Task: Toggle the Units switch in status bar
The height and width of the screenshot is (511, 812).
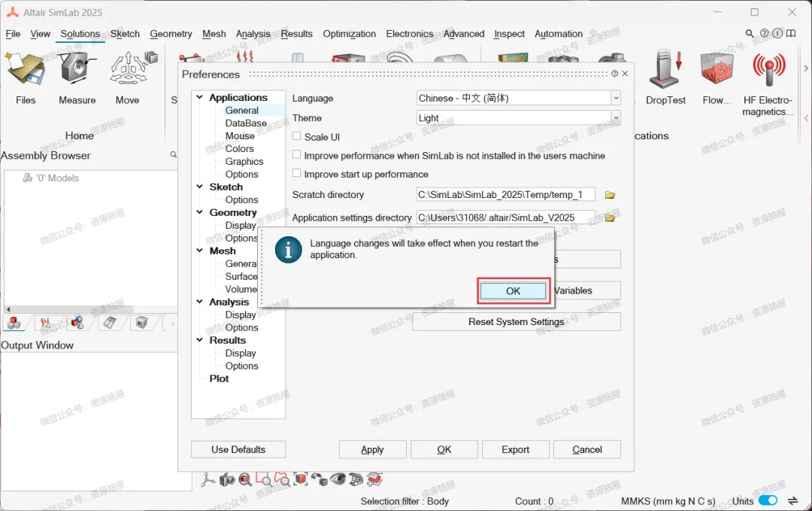Action: tap(768, 500)
